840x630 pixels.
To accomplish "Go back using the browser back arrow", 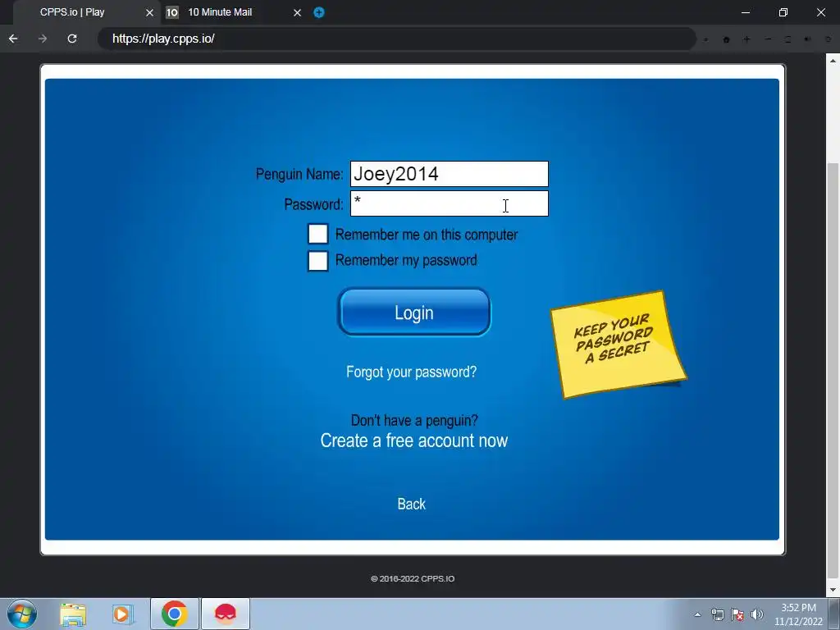I will coord(13,39).
